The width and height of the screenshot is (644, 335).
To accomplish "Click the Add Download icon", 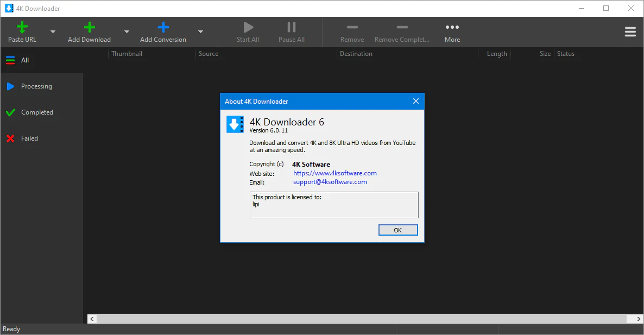I will coord(89,27).
